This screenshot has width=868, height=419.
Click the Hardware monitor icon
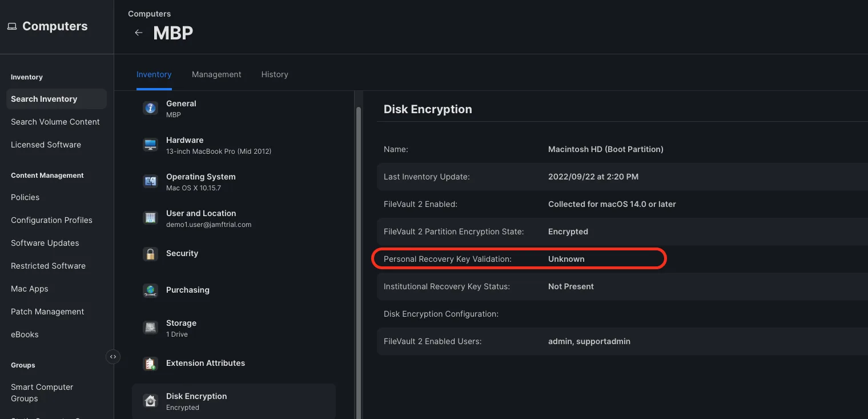tap(150, 145)
